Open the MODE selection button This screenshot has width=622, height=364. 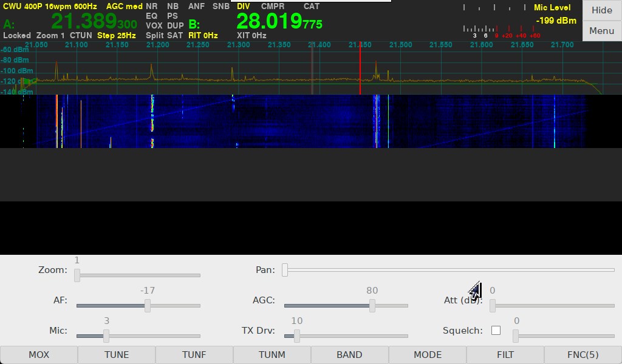coord(428,354)
